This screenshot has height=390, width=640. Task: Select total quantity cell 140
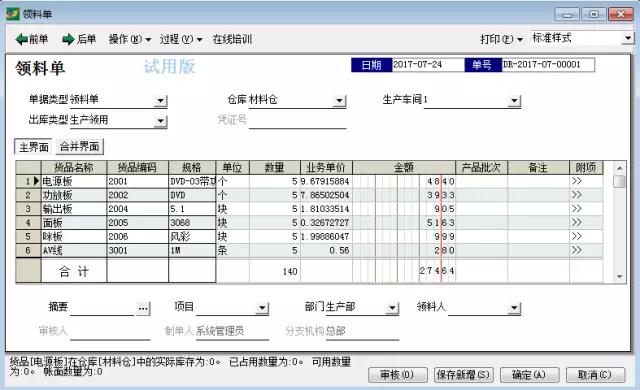coord(274,271)
